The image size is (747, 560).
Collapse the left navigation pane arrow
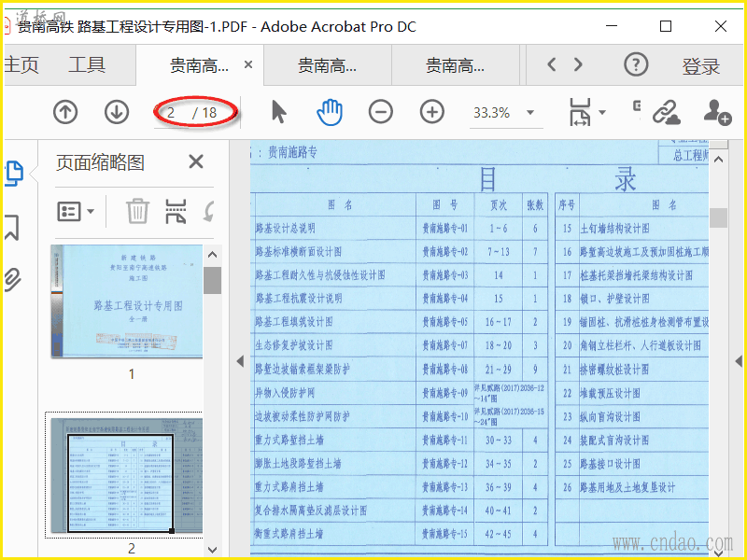(x=240, y=361)
